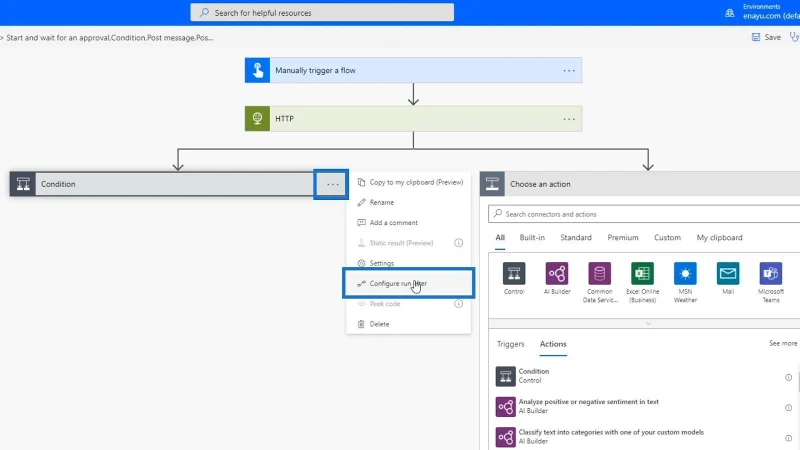The height and width of the screenshot is (450, 800).
Task: Click the Condition step icon on left
Action: tap(23, 184)
